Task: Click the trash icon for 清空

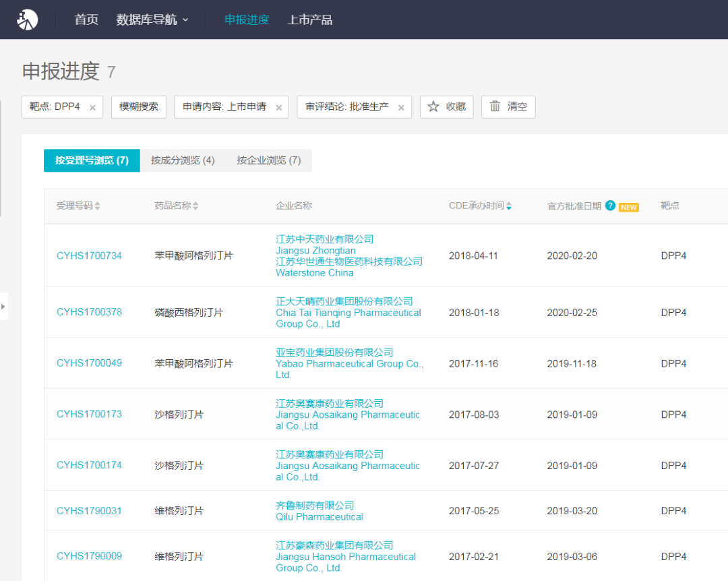Action: [x=495, y=106]
